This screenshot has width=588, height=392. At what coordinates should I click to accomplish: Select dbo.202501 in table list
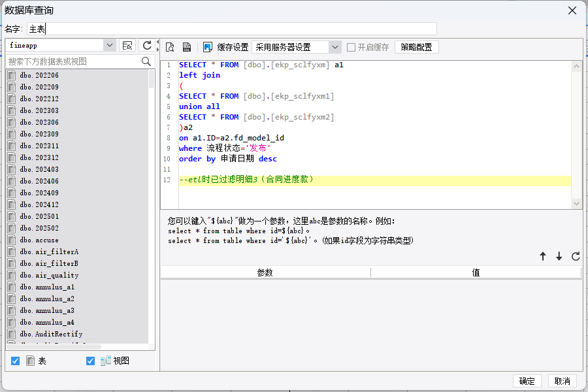pyautogui.click(x=39, y=216)
